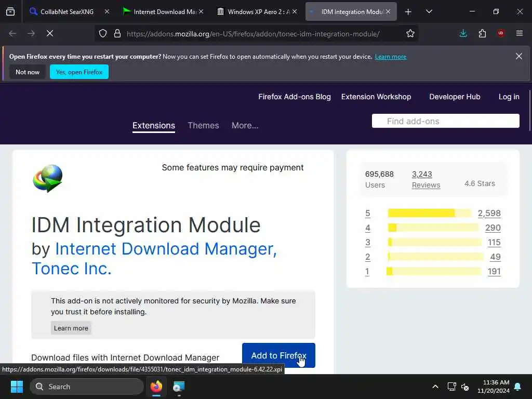
Task: Select the Extensions section
Action: (154, 126)
